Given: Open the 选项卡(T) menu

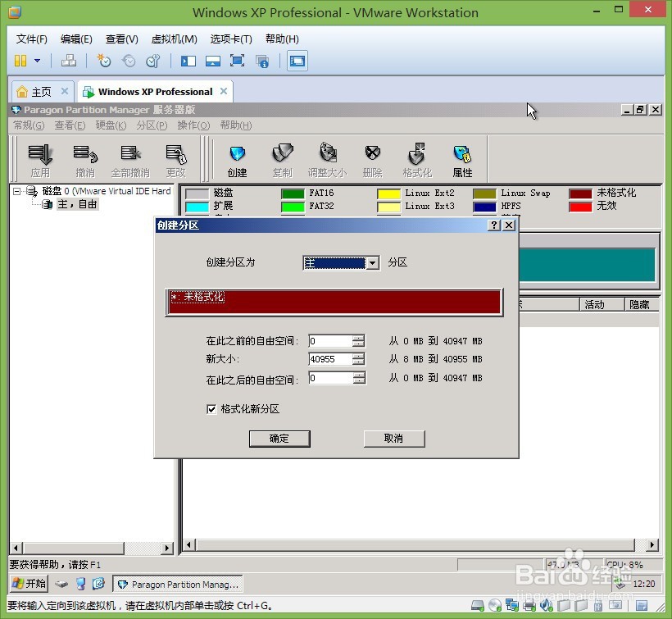Looking at the screenshot, I should [x=231, y=39].
